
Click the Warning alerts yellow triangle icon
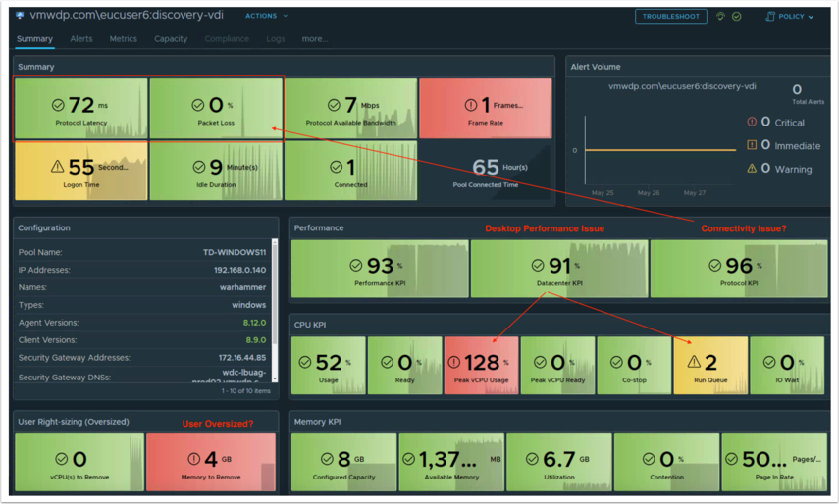pyautogui.click(x=753, y=169)
